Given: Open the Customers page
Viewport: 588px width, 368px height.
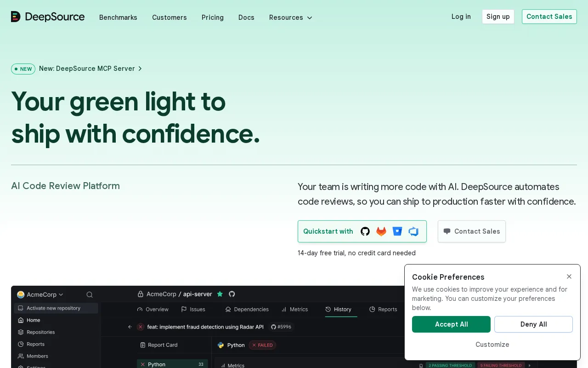Looking at the screenshot, I should coord(170,17).
